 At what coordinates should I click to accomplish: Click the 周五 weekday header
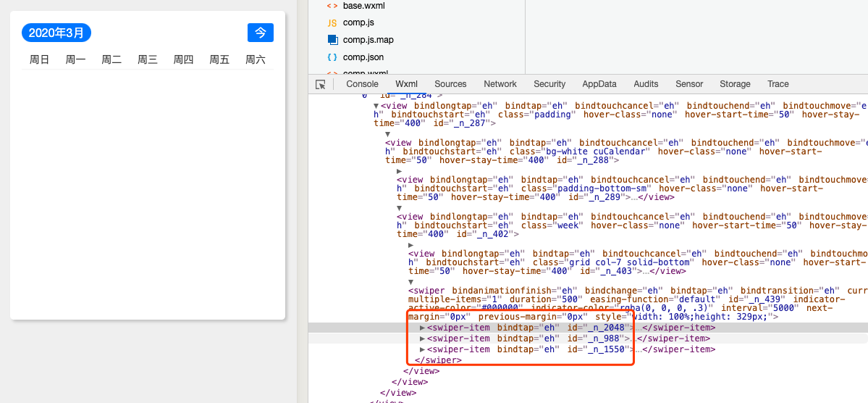219,59
